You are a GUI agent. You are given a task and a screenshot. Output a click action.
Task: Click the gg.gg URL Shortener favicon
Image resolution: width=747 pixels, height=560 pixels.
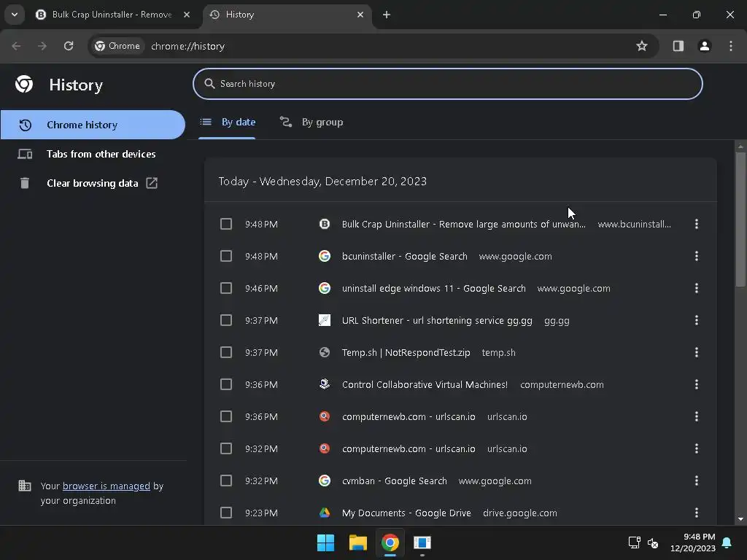tap(325, 320)
